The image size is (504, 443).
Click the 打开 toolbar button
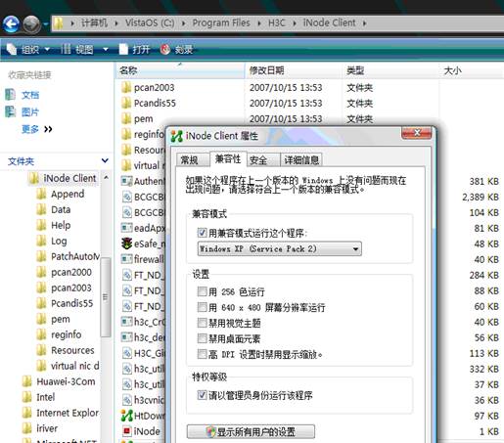(135, 50)
